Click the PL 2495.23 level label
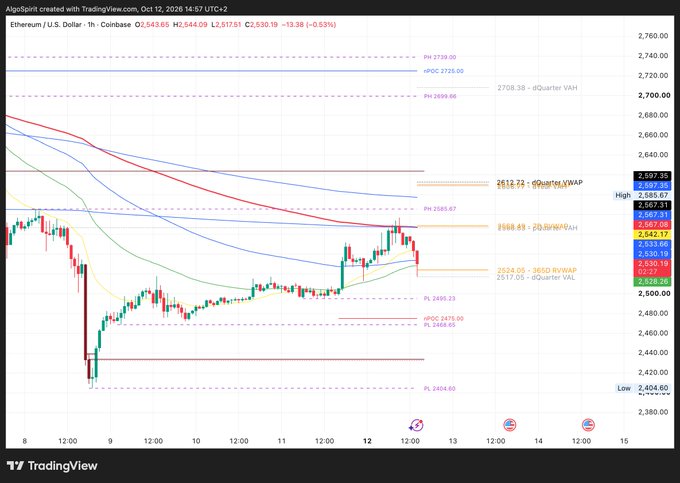The image size is (680, 483). point(439,298)
